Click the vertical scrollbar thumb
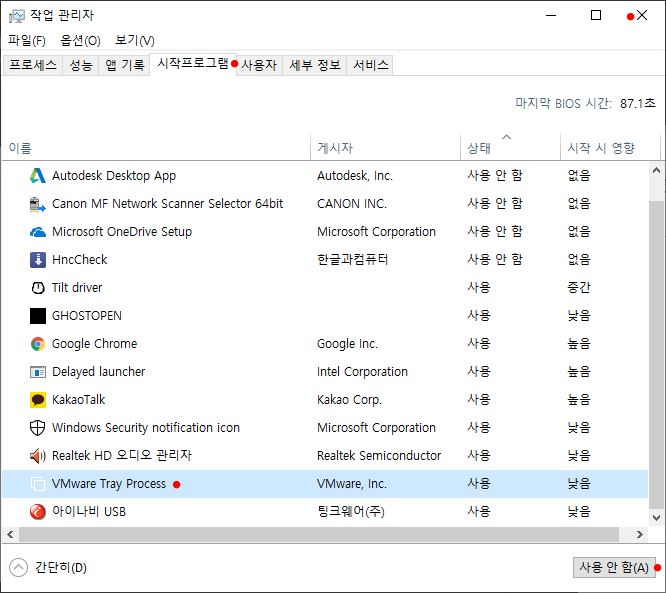Screen dimensions: 666x593 tap(656, 355)
